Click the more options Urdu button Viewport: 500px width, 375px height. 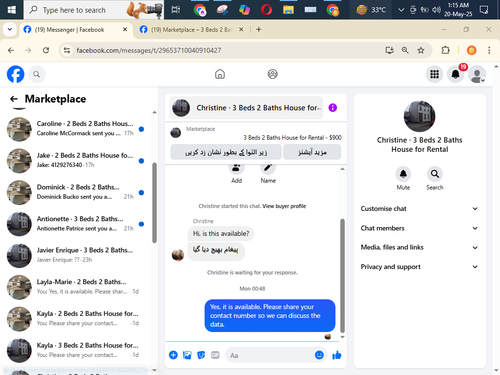pyautogui.click(x=312, y=152)
